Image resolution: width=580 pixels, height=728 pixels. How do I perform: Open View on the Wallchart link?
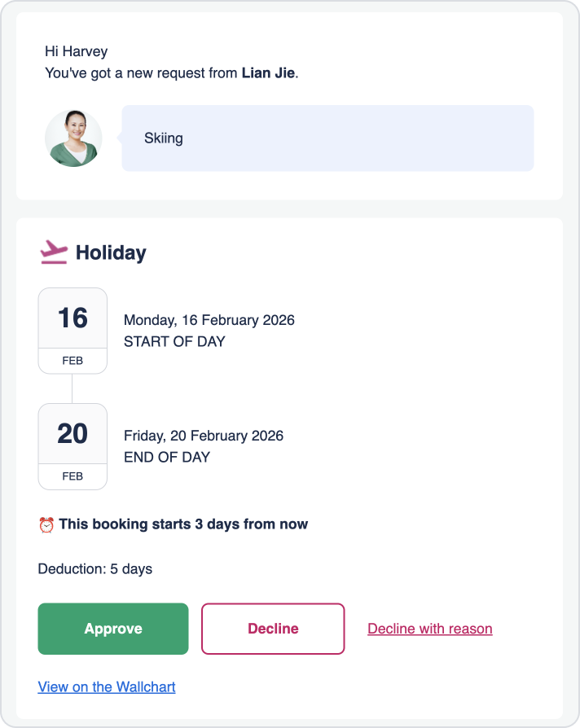coord(107,686)
